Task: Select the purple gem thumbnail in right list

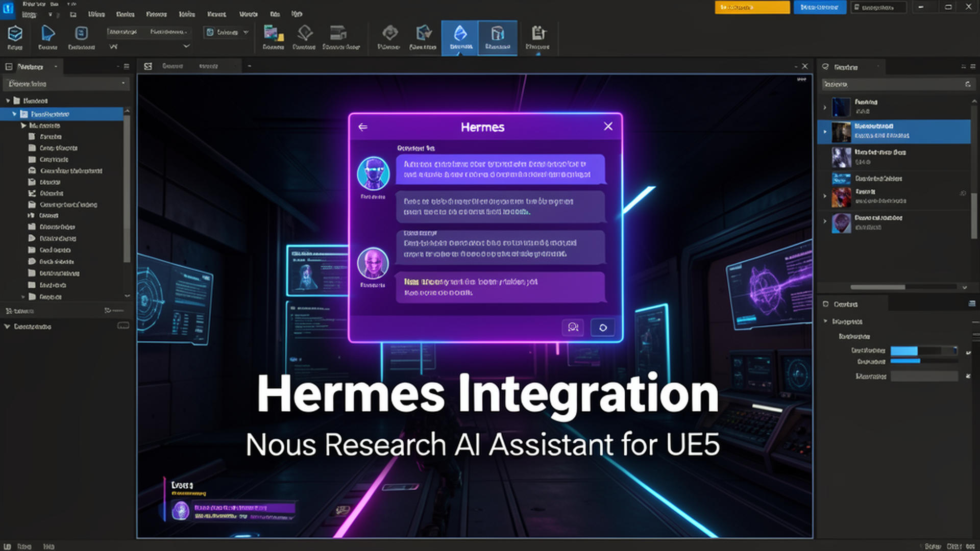Action: coord(841,223)
